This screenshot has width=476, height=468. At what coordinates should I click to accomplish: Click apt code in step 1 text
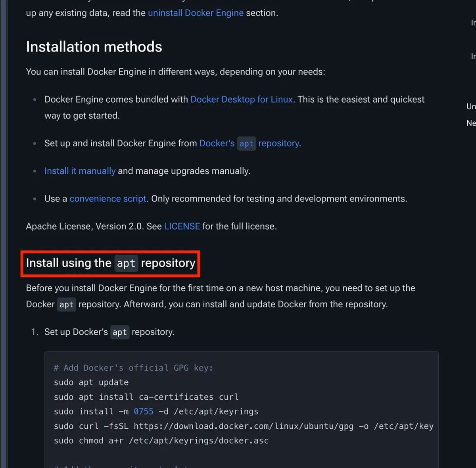pos(119,332)
